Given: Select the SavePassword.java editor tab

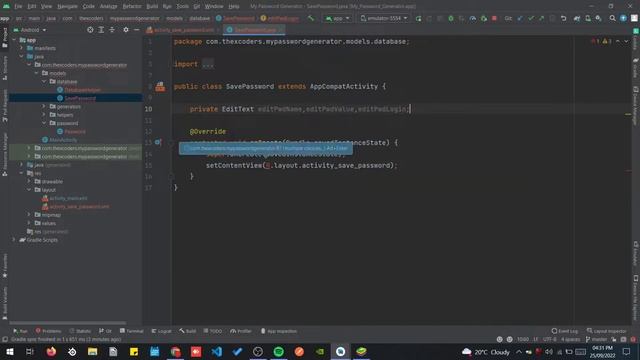Looking at the screenshot, I should (x=255, y=30).
